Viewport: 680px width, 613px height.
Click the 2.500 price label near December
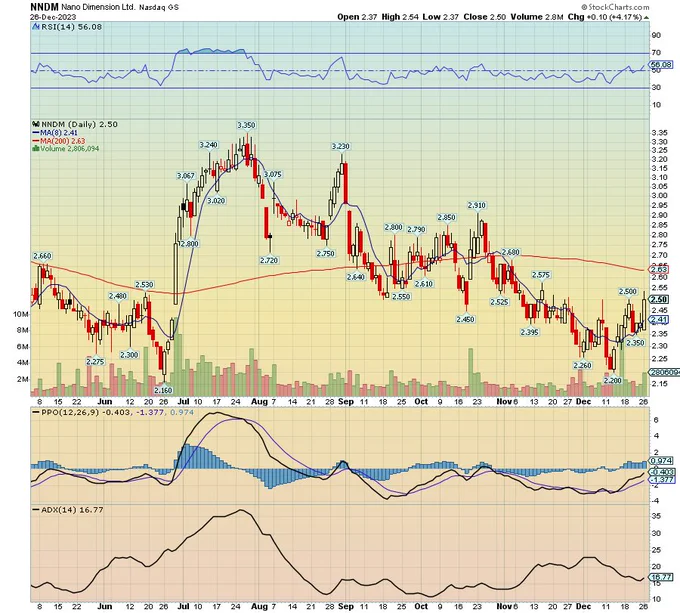(628, 292)
